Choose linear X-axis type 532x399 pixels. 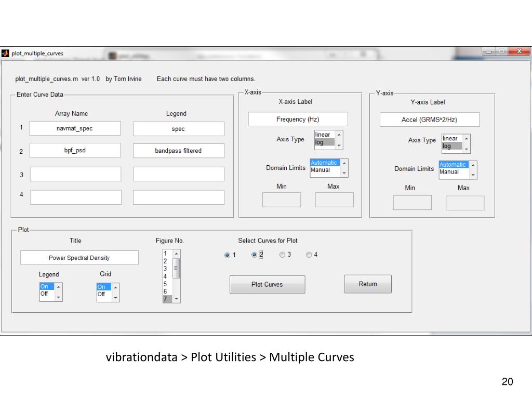(x=324, y=135)
